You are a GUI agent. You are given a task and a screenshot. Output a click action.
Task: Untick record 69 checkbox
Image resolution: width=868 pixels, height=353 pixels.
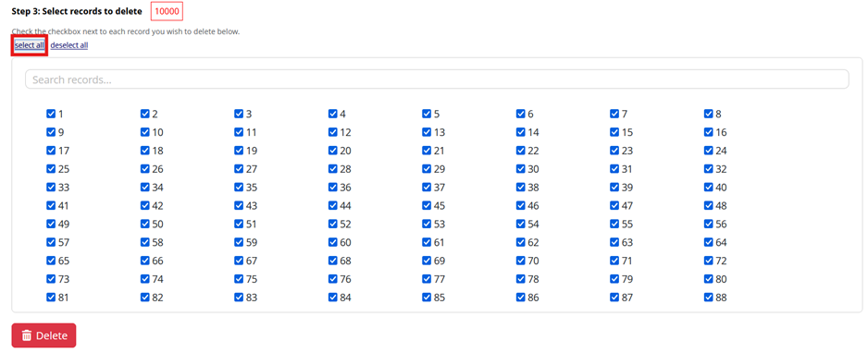coord(427,261)
